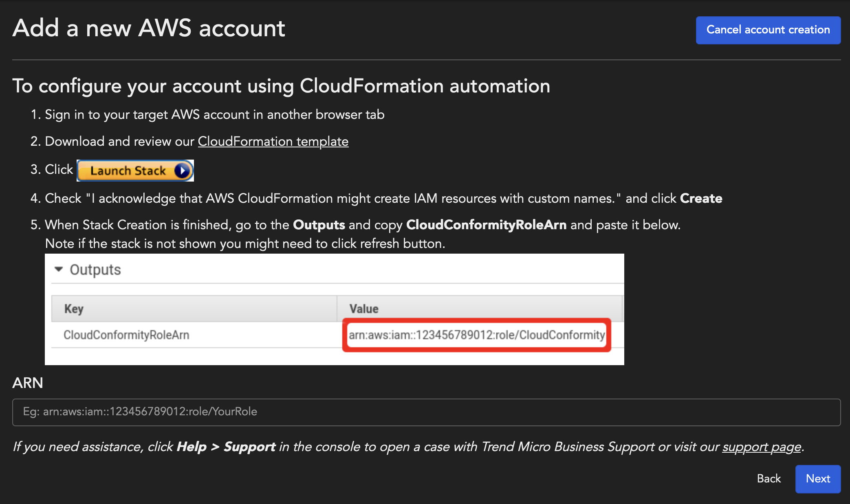The height and width of the screenshot is (504, 850).
Task: Click the Next button
Action: point(817,479)
